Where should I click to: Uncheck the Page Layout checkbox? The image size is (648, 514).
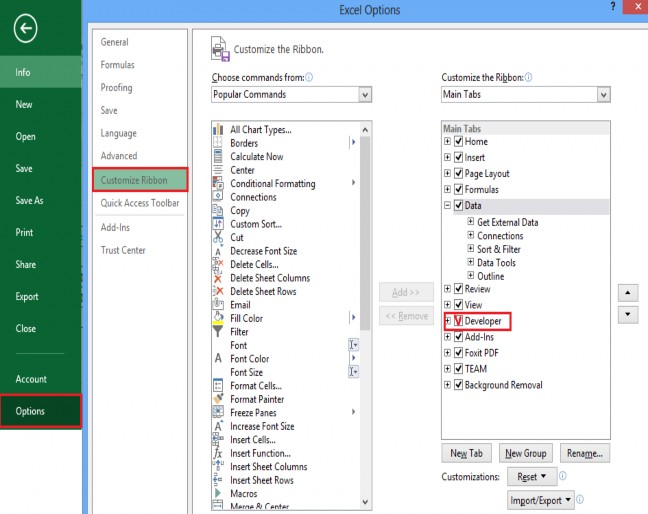coord(459,173)
